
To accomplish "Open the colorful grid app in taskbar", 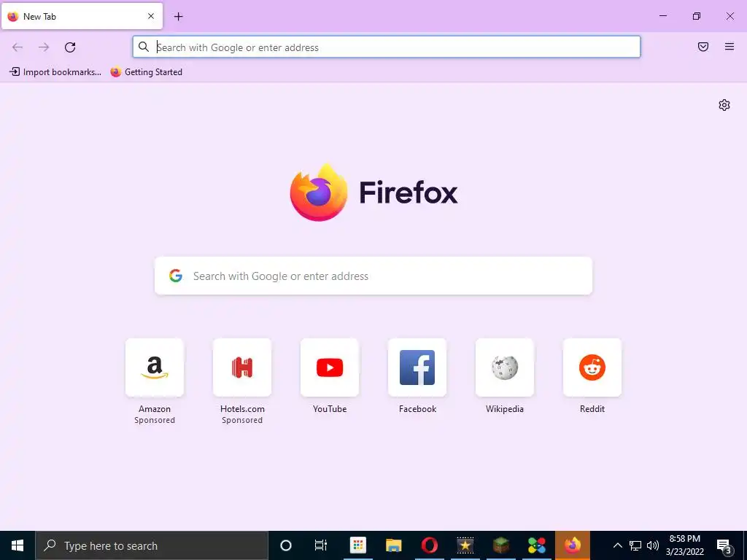I will click(357, 545).
